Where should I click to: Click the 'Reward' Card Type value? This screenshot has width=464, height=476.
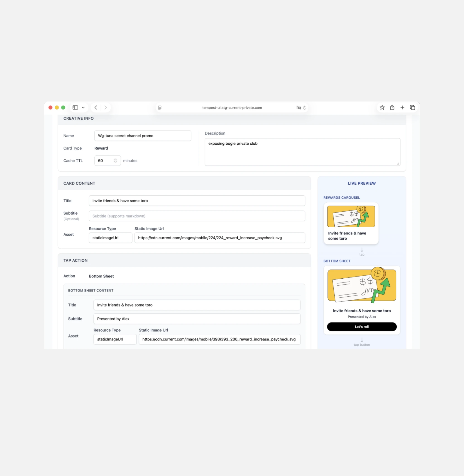101,148
